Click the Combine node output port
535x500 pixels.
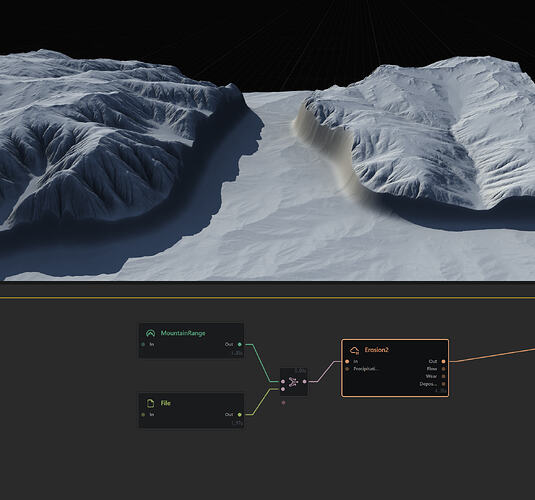[304, 382]
